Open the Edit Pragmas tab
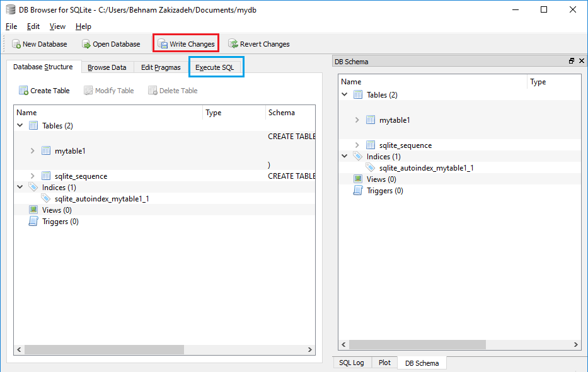 (x=161, y=67)
